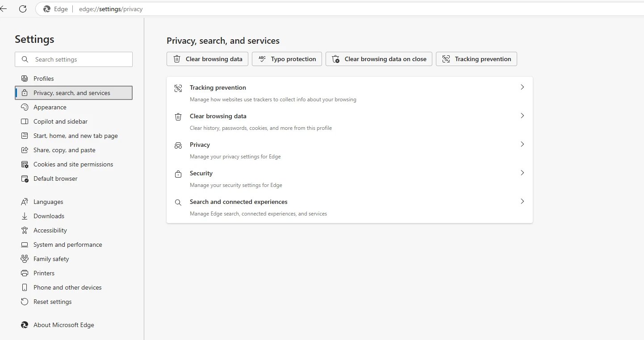Click the Start, home, and new tab page icon

(x=25, y=136)
